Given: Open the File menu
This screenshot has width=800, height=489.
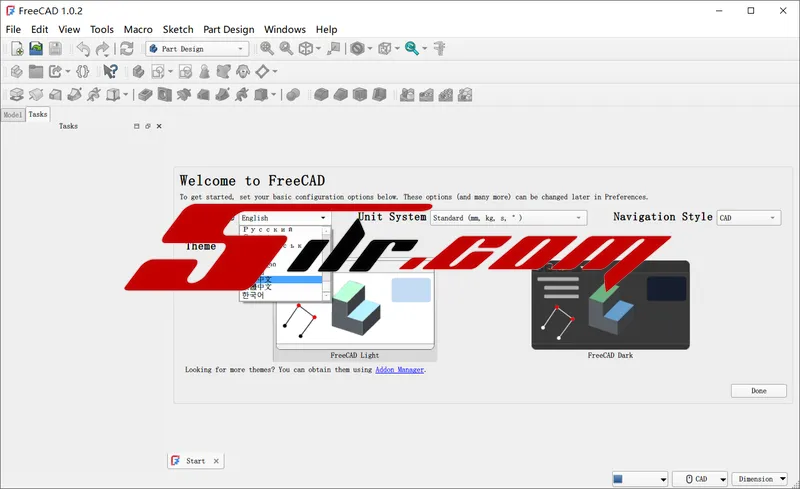Looking at the screenshot, I should click(x=13, y=30).
